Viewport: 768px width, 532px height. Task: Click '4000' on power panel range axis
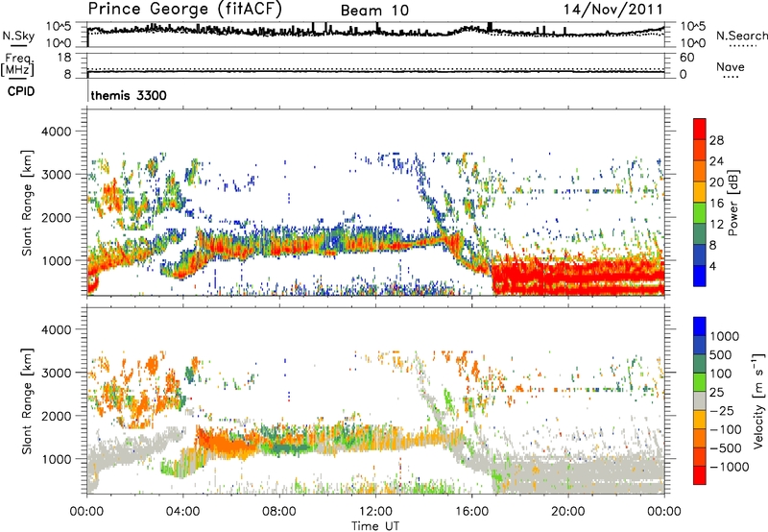[x=56, y=132]
